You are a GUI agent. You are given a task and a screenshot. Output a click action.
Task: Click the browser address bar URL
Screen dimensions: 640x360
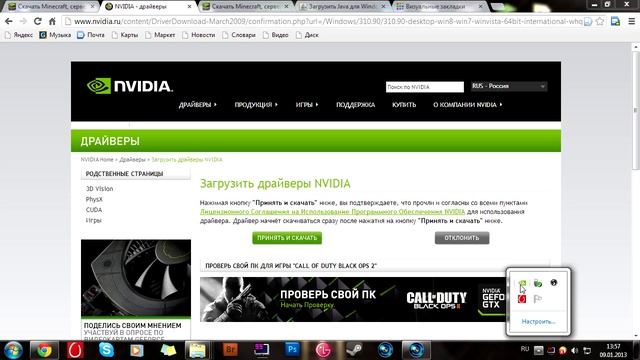327,21
